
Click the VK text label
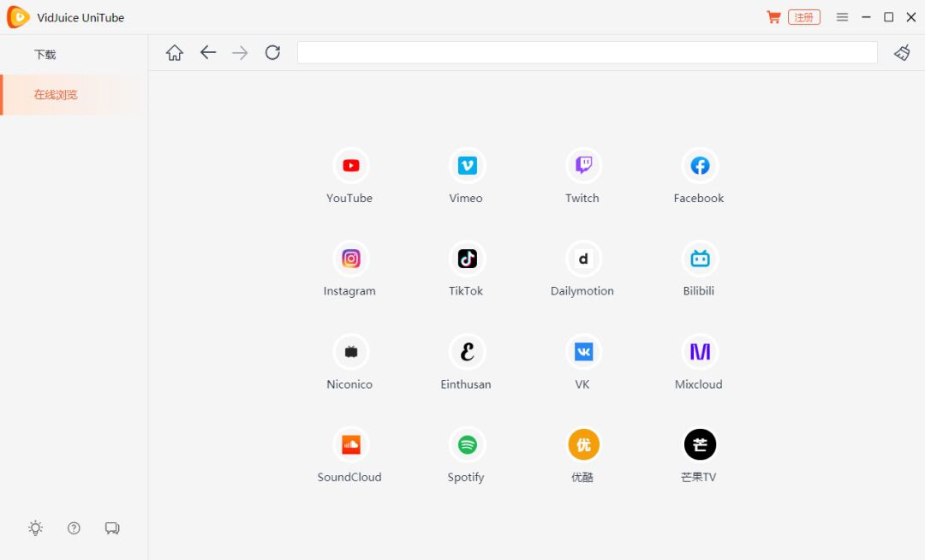click(x=582, y=384)
